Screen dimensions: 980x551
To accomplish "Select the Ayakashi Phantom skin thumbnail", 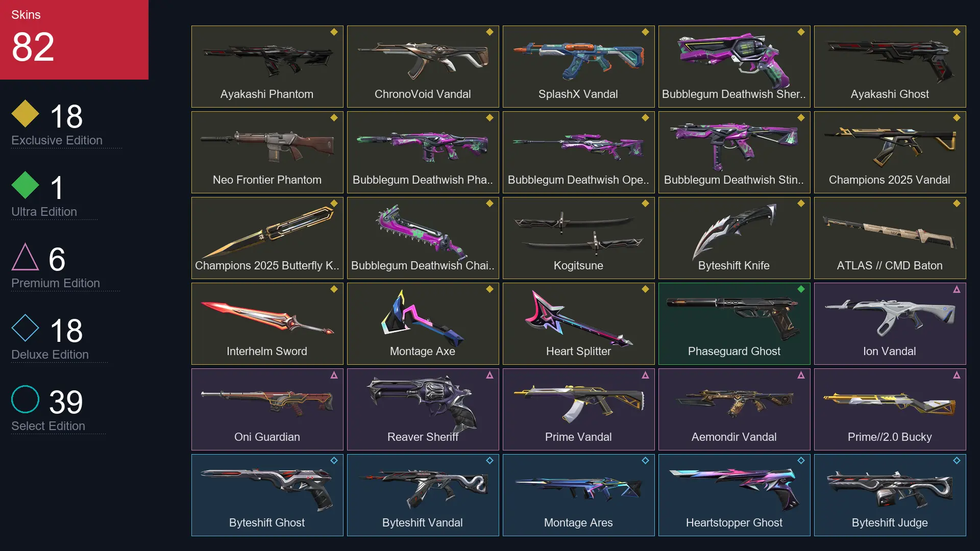I will coord(267,66).
